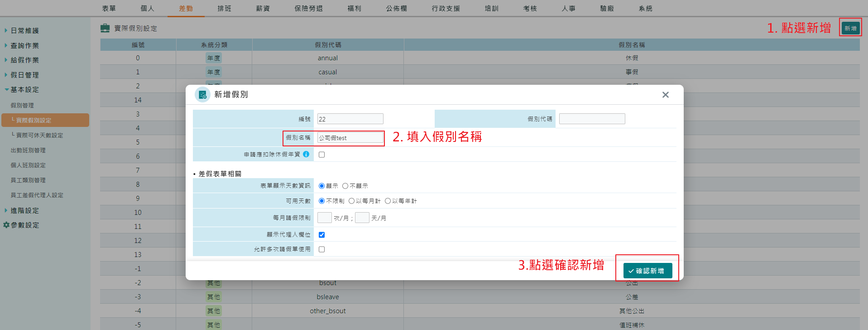
Task: Click the 假別代碼 column header
Action: 328,44
